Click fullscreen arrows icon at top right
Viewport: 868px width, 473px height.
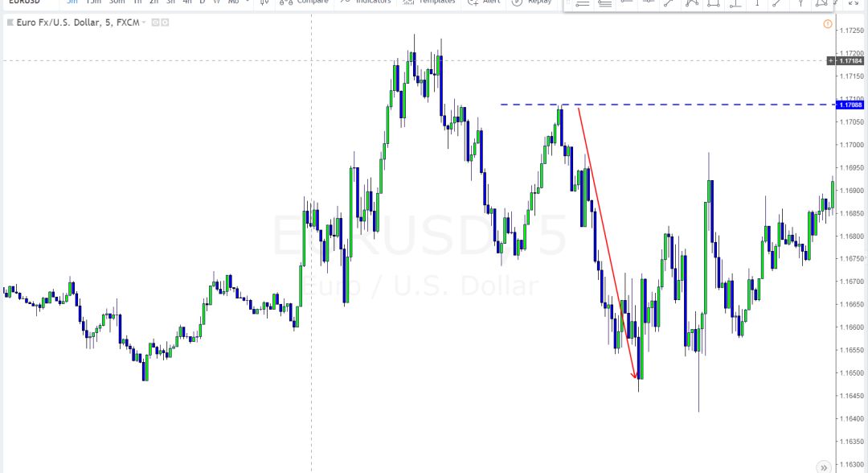coord(853,2)
